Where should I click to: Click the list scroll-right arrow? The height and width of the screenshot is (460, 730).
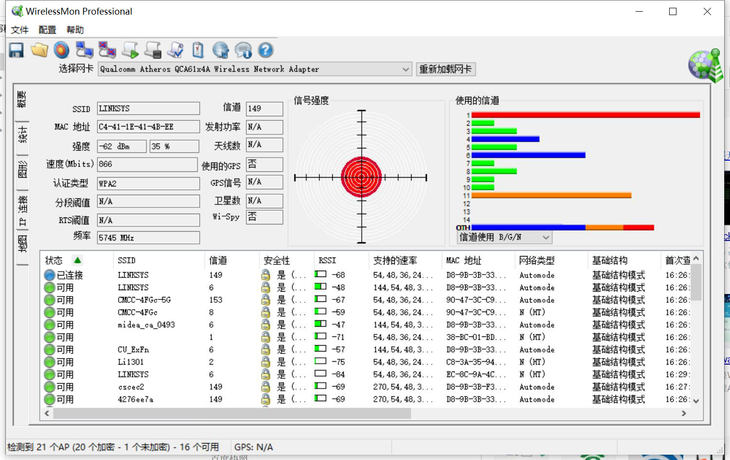point(683,413)
